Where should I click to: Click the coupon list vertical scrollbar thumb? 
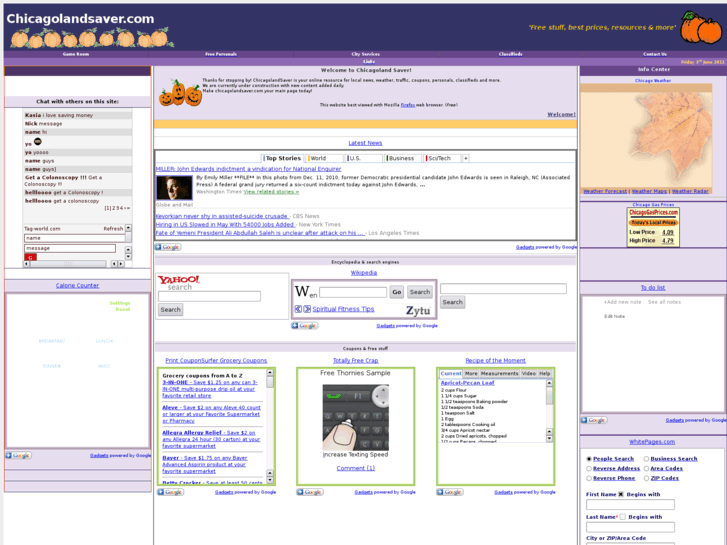[x=270, y=382]
